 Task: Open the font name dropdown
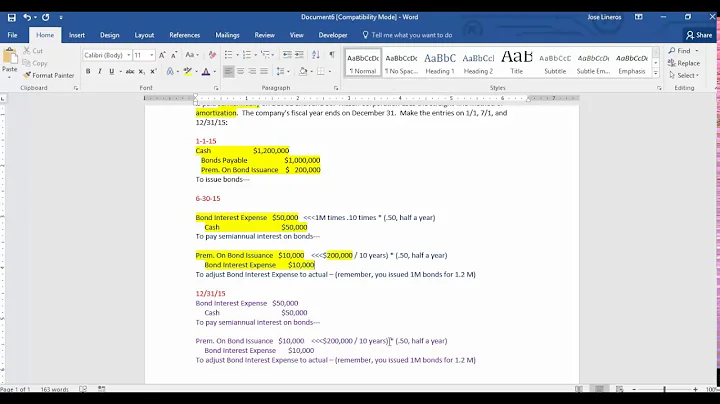tap(129, 55)
